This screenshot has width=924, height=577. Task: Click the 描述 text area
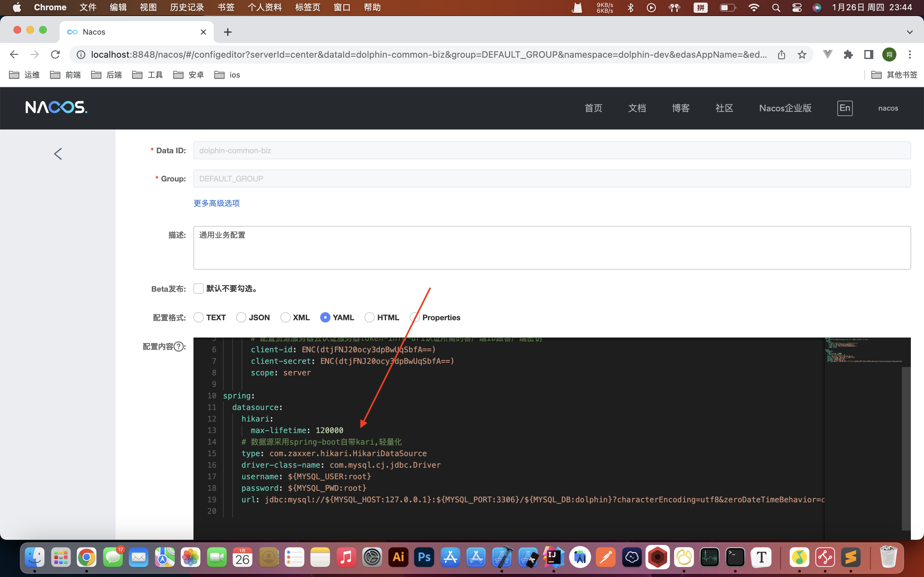552,248
